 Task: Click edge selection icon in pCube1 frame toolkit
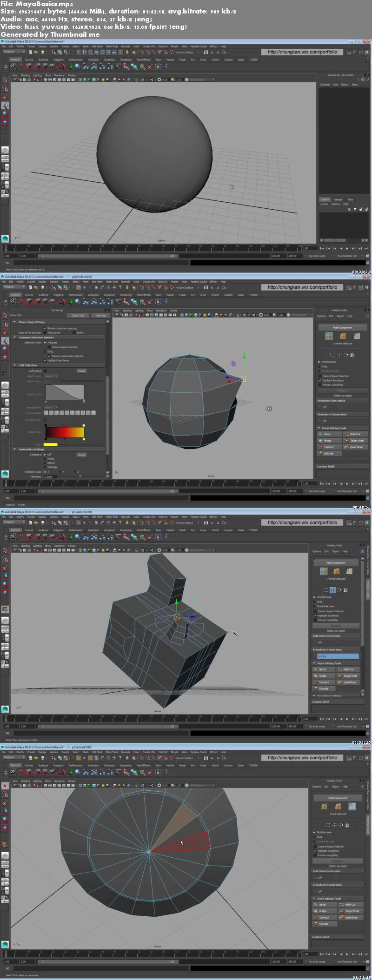click(x=336, y=571)
